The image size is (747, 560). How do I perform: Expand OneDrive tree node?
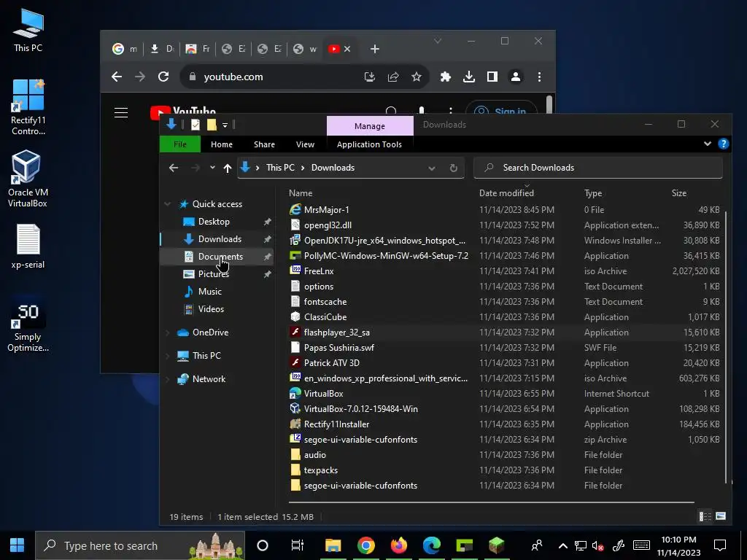tap(168, 332)
